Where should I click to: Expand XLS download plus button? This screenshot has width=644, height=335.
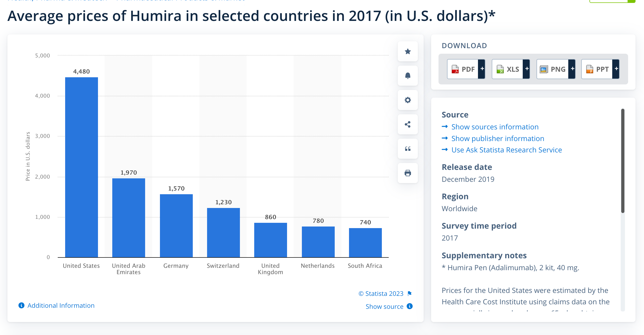coord(527,69)
